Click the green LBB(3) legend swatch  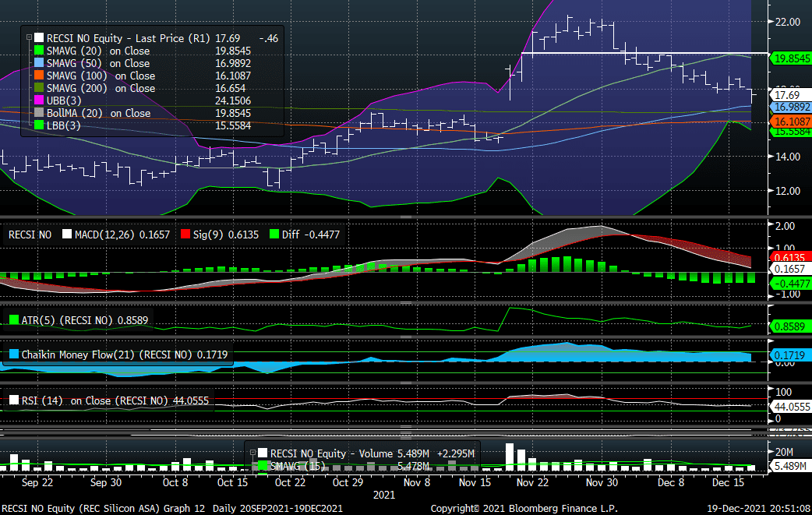[x=39, y=125]
